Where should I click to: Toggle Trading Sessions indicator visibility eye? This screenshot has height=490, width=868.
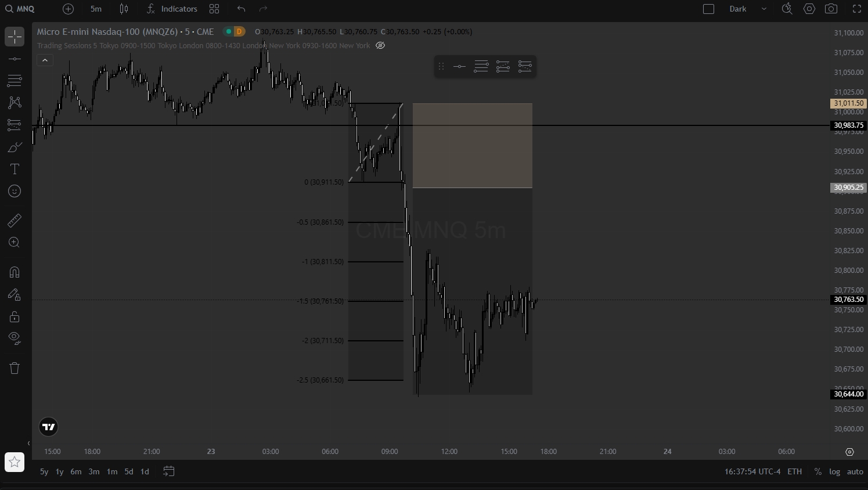380,45
